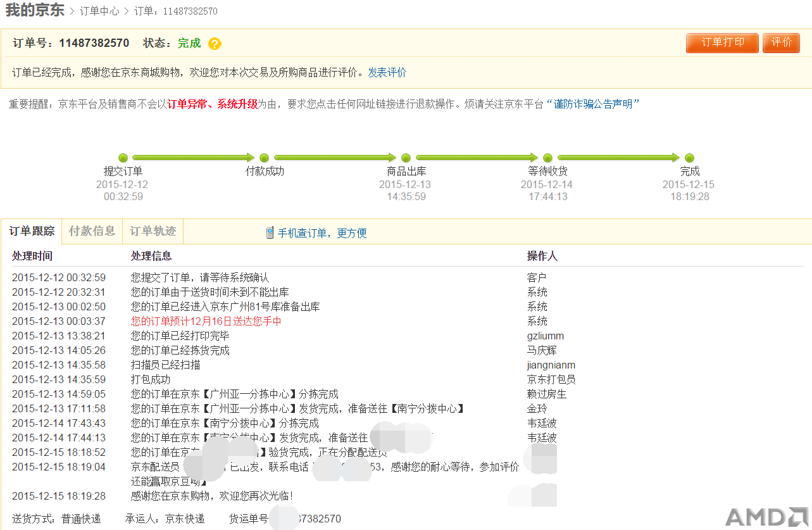
Task: Click the 处理信息 column header
Action: pos(151,256)
